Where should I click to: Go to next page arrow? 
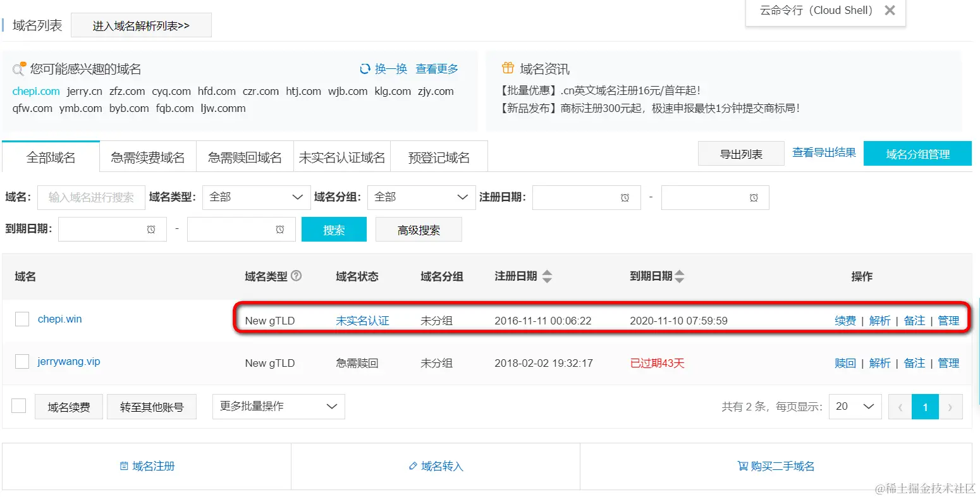[x=950, y=407]
